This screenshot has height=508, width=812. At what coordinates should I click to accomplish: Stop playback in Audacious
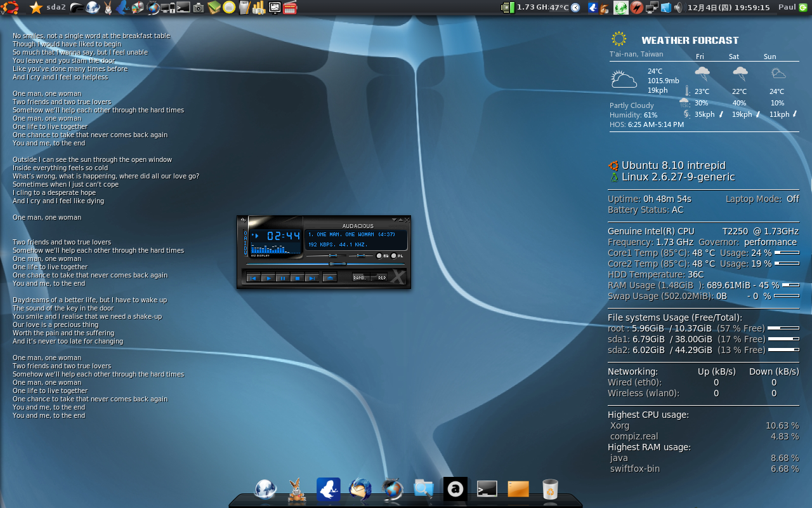point(298,278)
